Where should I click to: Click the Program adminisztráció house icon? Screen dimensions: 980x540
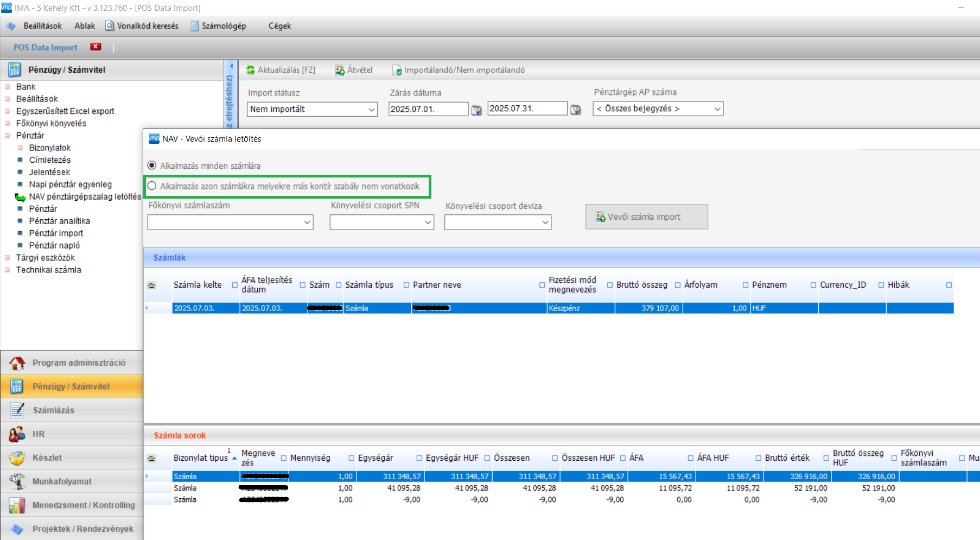coord(17,363)
